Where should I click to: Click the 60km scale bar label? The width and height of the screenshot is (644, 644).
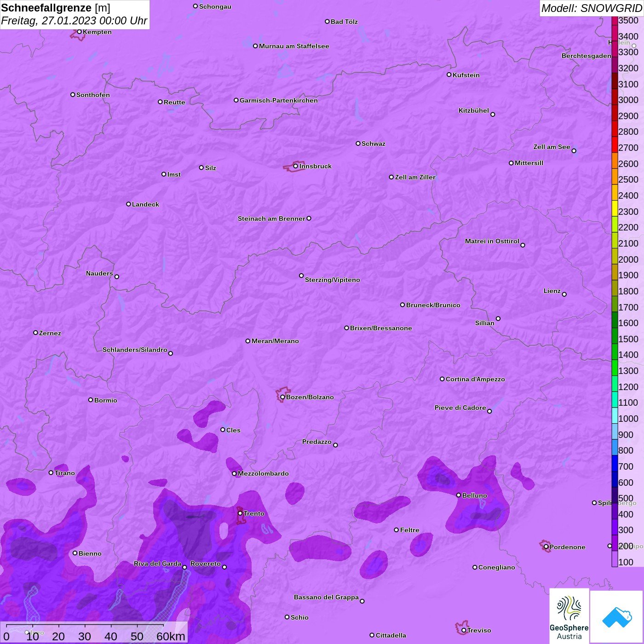click(171, 636)
